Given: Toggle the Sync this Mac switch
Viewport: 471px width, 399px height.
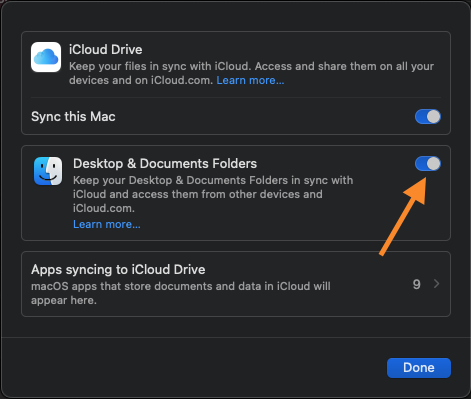Looking at the screenshot, I should (428, 117).
